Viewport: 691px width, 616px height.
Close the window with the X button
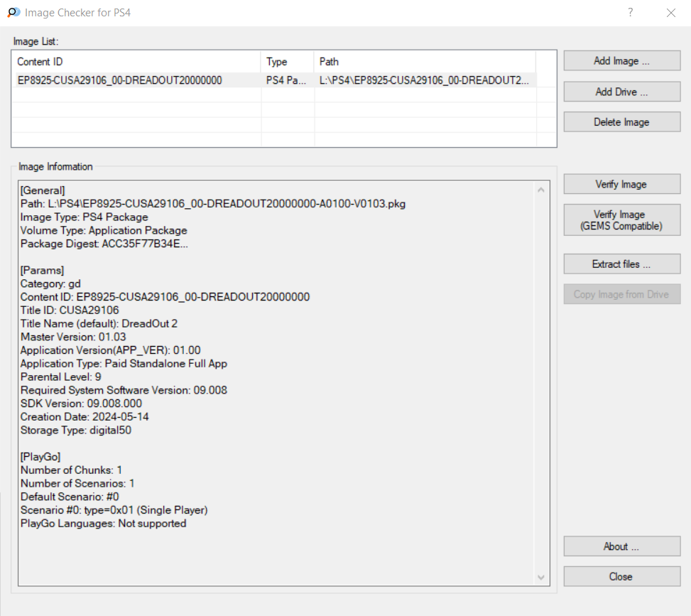click(670, 13)
